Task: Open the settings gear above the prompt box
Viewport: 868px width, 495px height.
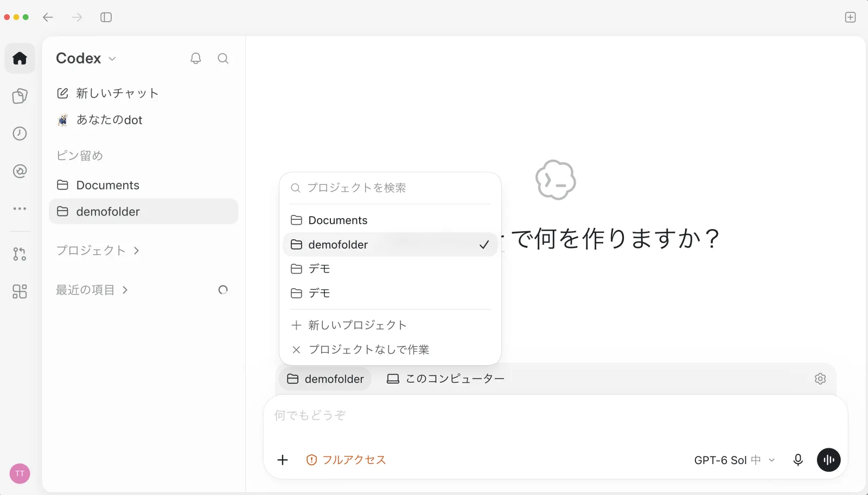Action: 820,379
